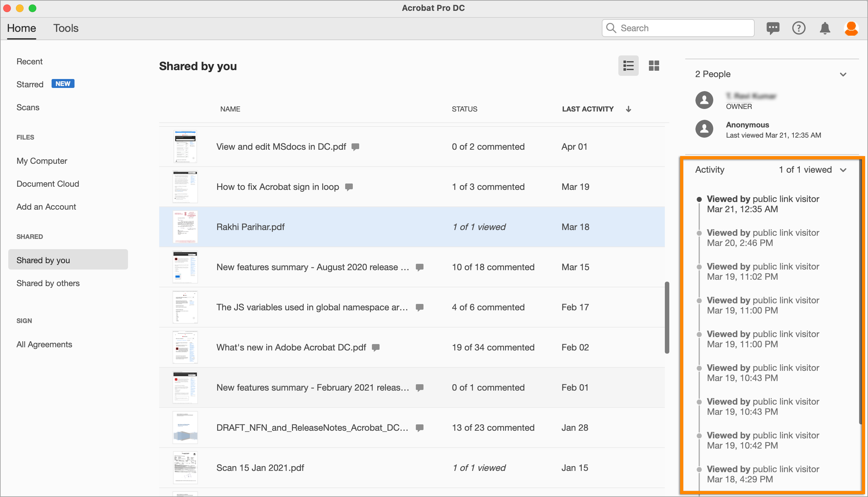
Task: Click the file list vertical scrollbar
Action: [x=667, y=317]
